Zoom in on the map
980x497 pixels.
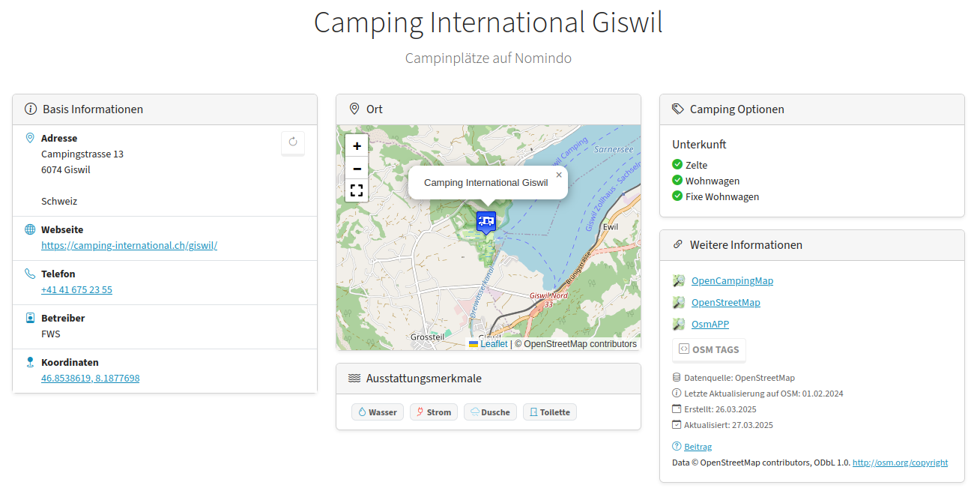[x=357, y=146]
